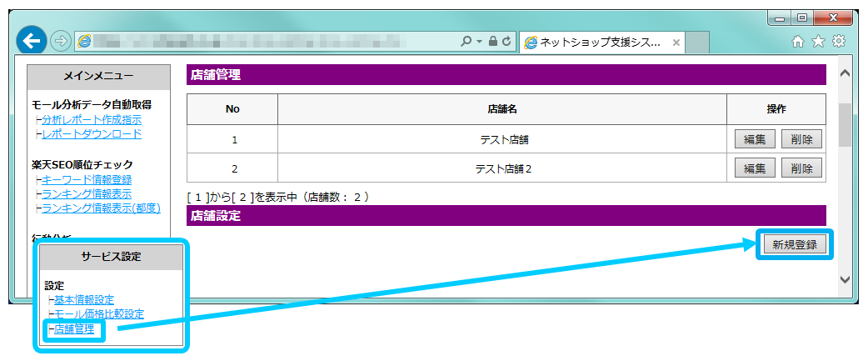Close the browser window
Image resolution: width=868 pixels, height=361 pixels.
(834, 19)
